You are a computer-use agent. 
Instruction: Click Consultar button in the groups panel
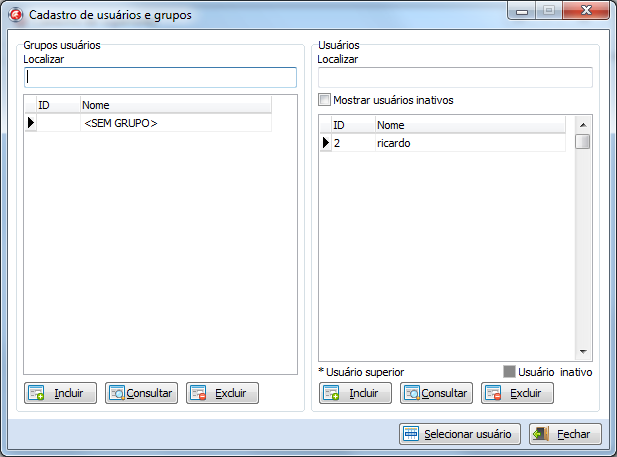tap(141, 393)
